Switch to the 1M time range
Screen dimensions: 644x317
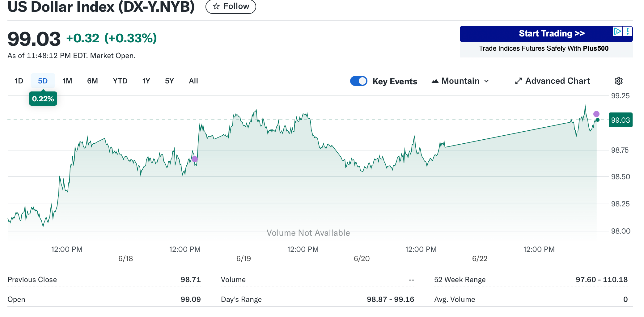(67, 81)
